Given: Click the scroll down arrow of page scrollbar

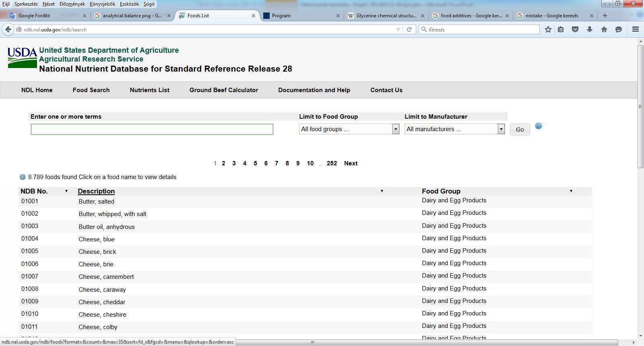Looking at the screenshot, I should pos(640,336).
